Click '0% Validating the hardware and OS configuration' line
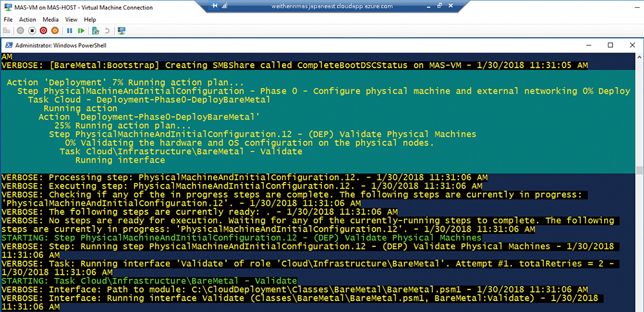 [249, 143]
